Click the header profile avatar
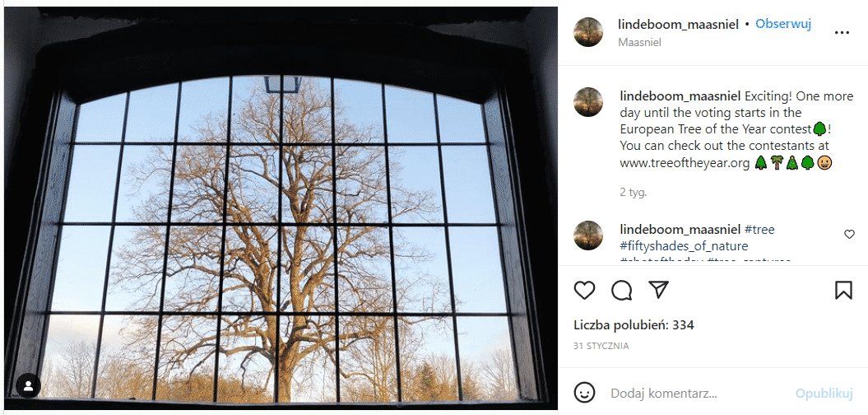The width and height of the screenshot is (868, 415). [588, 32]
